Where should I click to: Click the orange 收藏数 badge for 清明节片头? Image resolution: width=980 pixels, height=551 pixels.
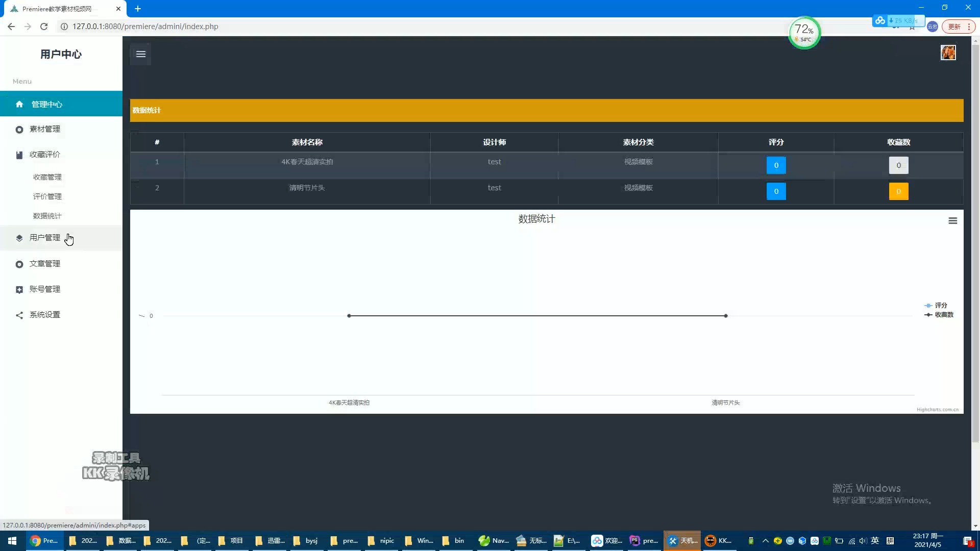[x=898, y=191]
